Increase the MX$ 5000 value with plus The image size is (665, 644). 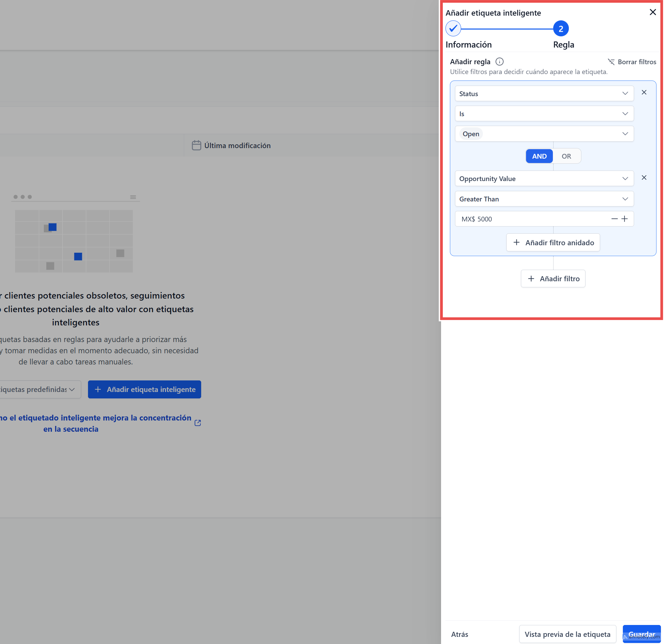(624, 219)
